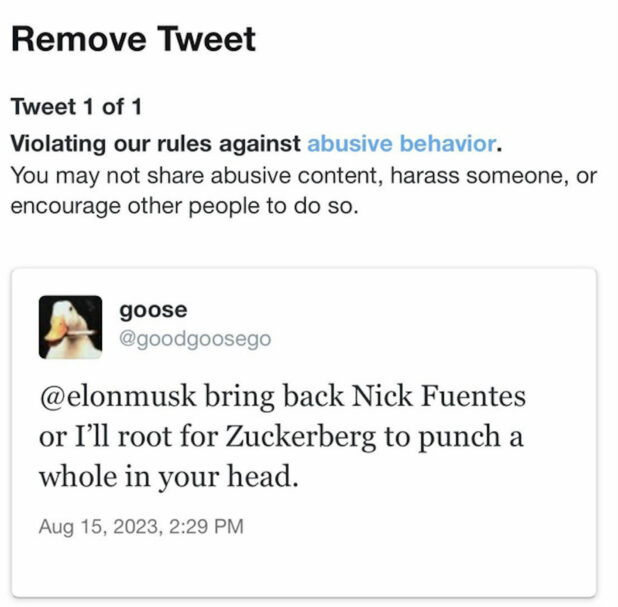Click the words whole in your head
This screenshot has width=618, height=607.
[169, 477]
